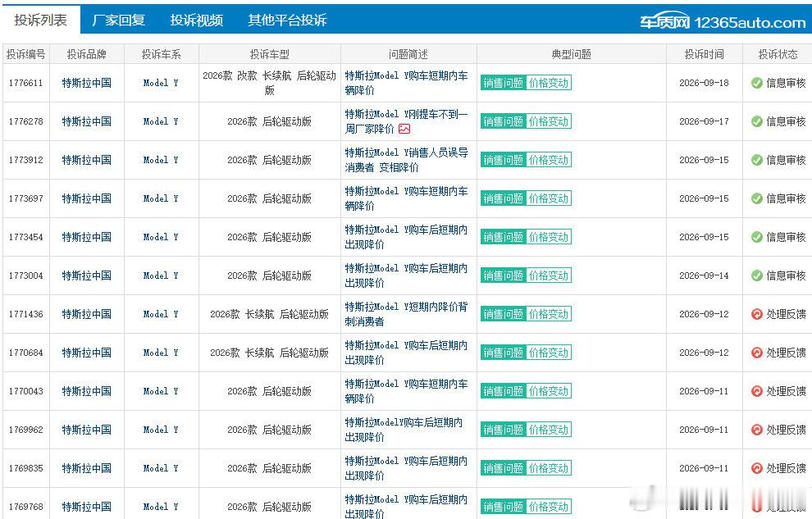Click 销售问题 tag in row 1773912

click(504, 160)
